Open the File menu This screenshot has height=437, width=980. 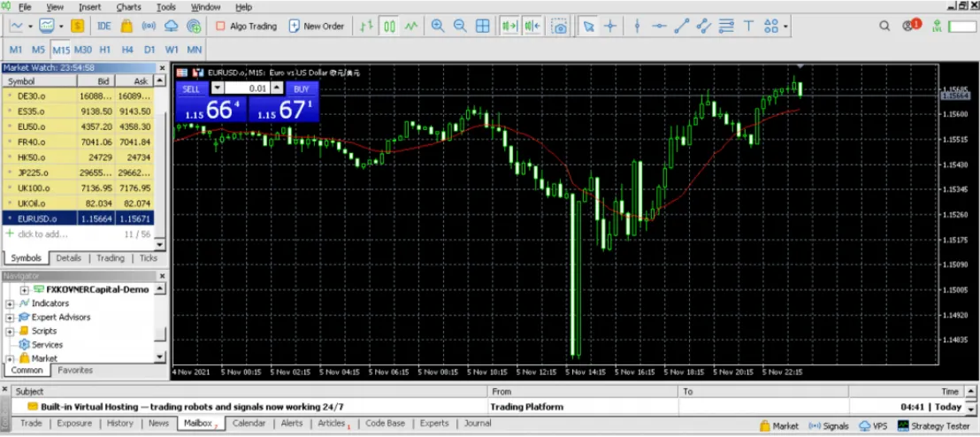coord(25,7)
